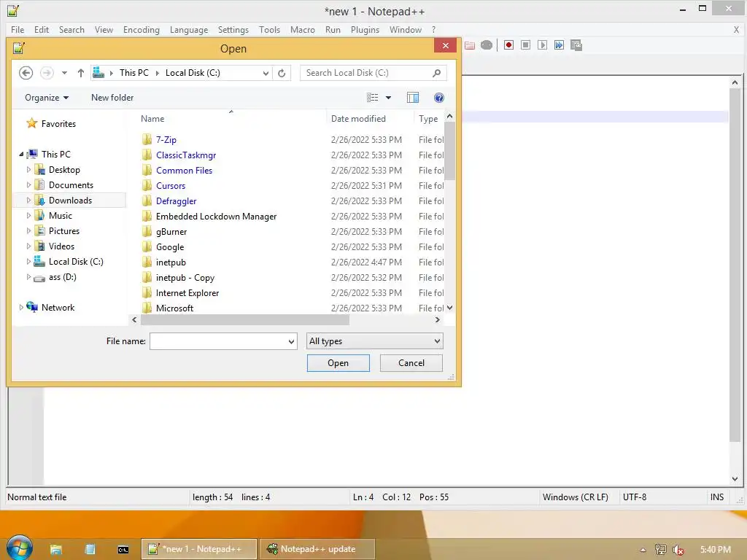
Task: Collapse the This PC tree node
Action: [21, 155]
